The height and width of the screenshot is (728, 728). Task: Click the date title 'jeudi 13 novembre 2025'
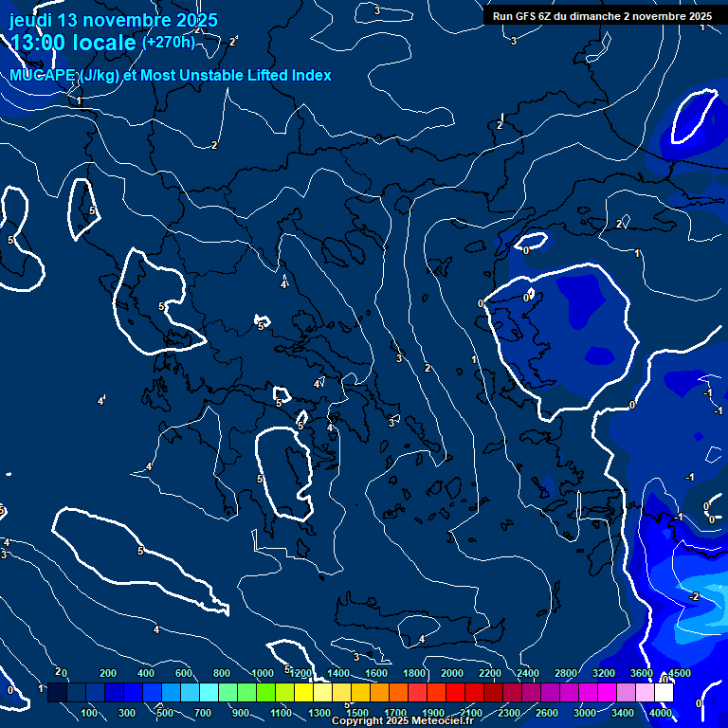[114, 21]
